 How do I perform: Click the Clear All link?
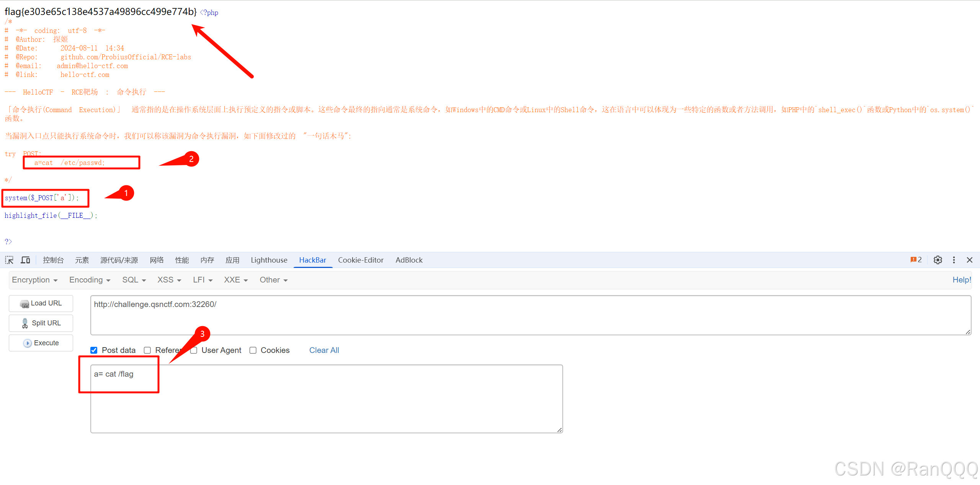324,350
